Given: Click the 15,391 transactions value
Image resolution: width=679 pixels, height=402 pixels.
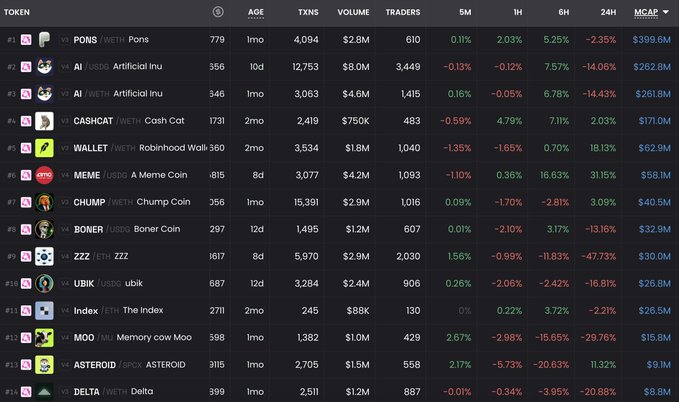Looking at the screenshot, I should coord(306,202).
